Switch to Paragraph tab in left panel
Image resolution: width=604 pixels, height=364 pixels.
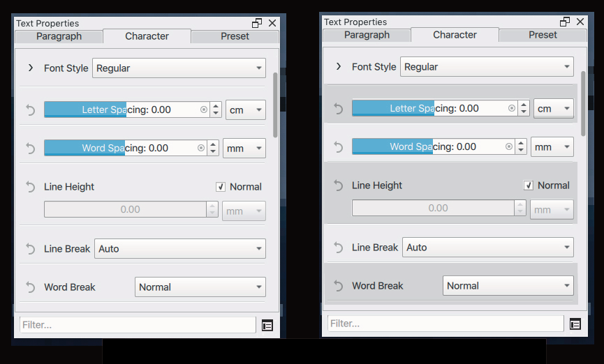point(59,36)
